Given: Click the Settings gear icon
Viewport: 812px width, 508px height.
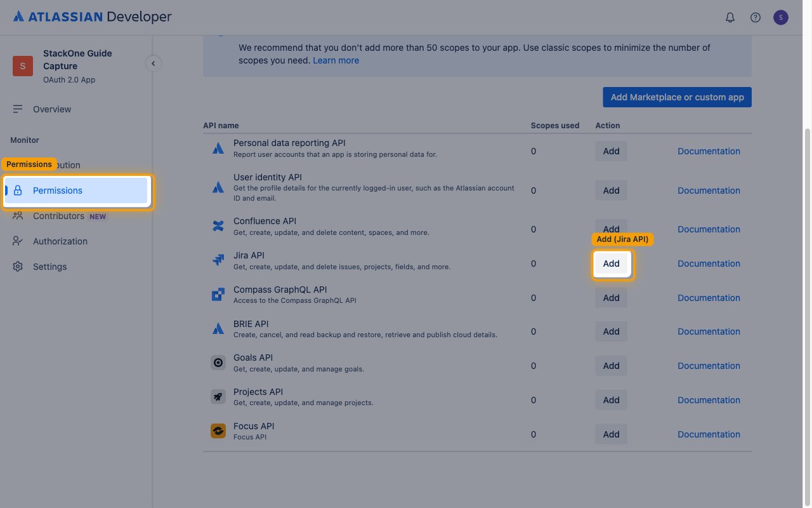Looking at the screenshot, I should (18, 267).
